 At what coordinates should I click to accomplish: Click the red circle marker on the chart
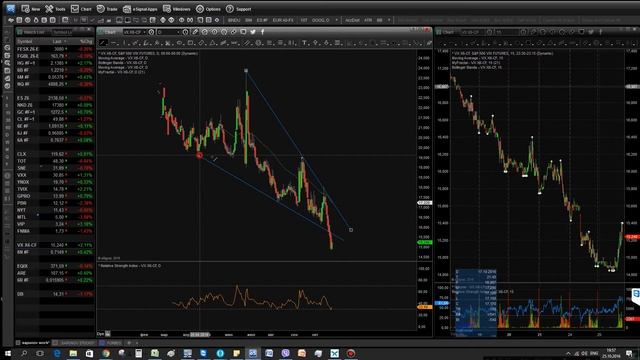tap(200, 155)
